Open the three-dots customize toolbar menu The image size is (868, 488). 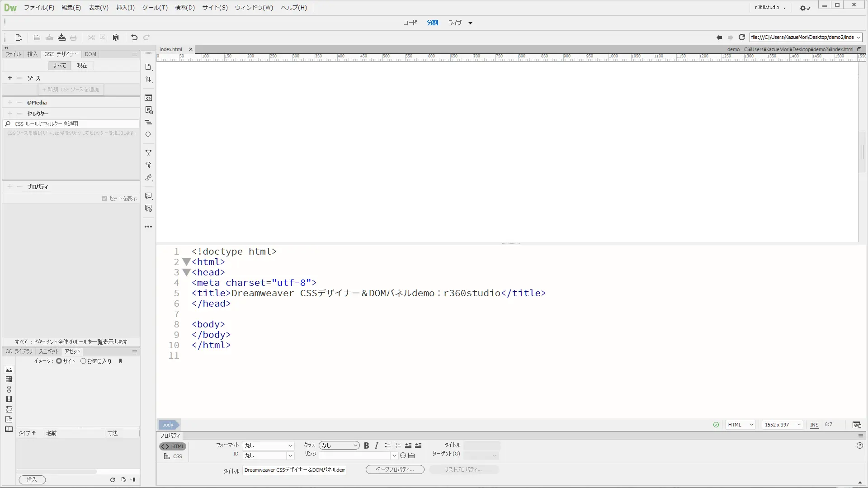pyautogui.click(x=148, y=227)
